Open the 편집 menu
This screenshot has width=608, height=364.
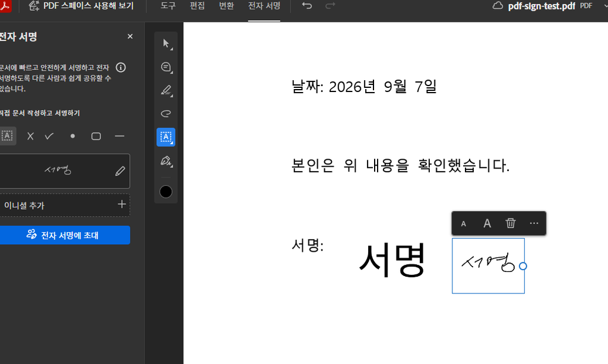[197, 6]
